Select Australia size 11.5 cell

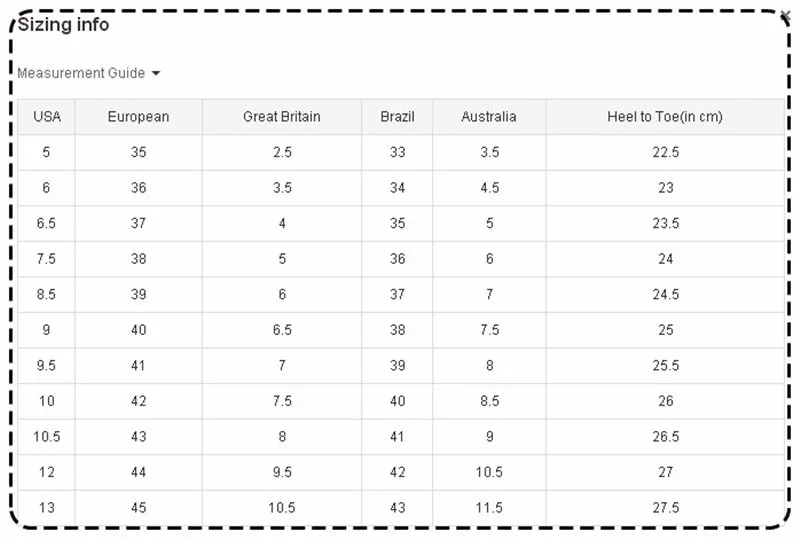[489, 508]
